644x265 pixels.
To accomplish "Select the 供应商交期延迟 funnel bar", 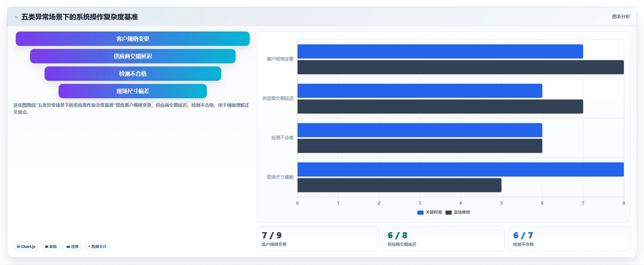I will [x=133, y=56].
